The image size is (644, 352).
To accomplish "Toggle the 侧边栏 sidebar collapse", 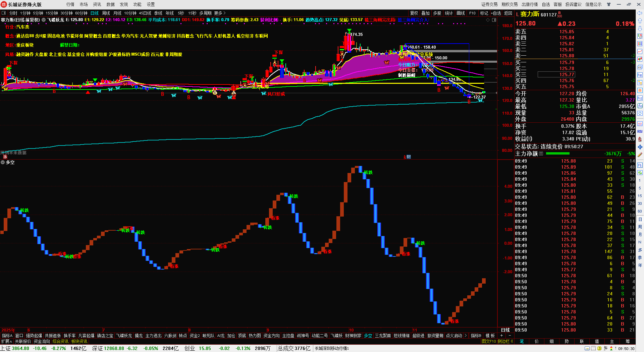I will [x=505, y=341].
